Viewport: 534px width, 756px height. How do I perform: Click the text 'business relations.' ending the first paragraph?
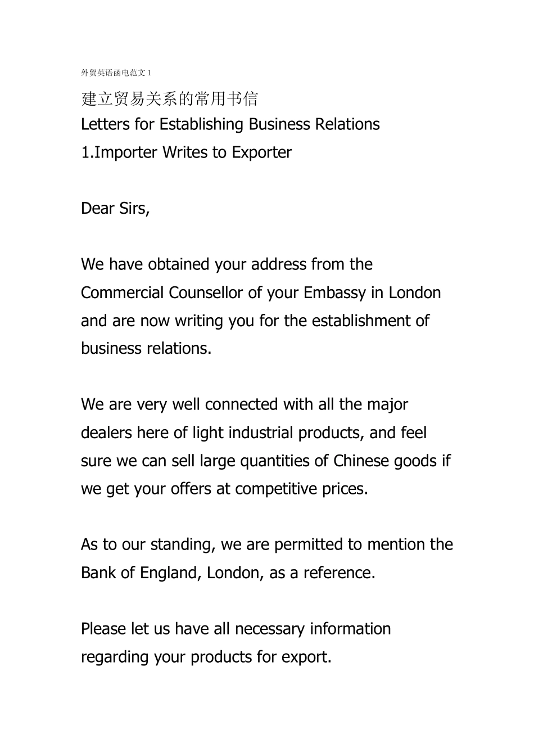point(146,349)
